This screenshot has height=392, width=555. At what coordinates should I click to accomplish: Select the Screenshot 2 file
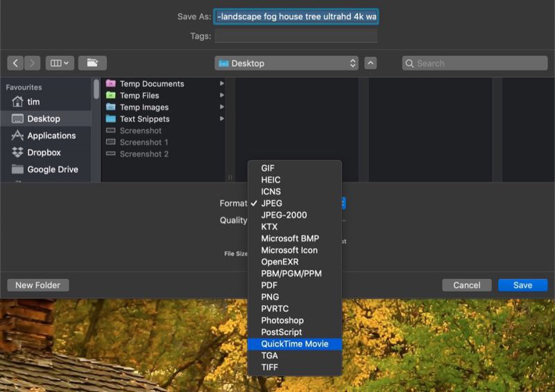click(x=144, y=154)
